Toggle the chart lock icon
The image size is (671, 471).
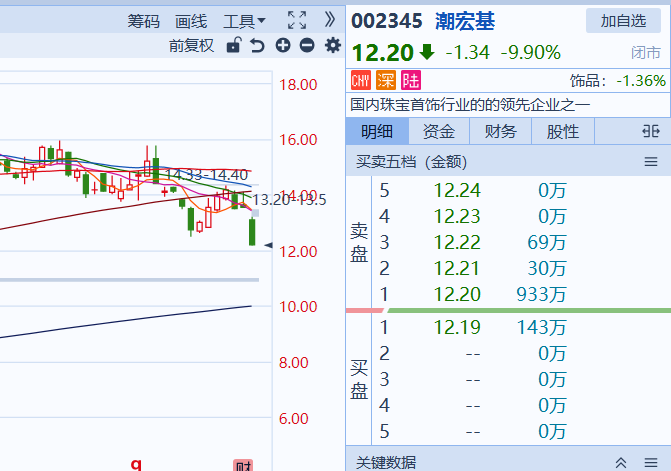pos(233,45)
